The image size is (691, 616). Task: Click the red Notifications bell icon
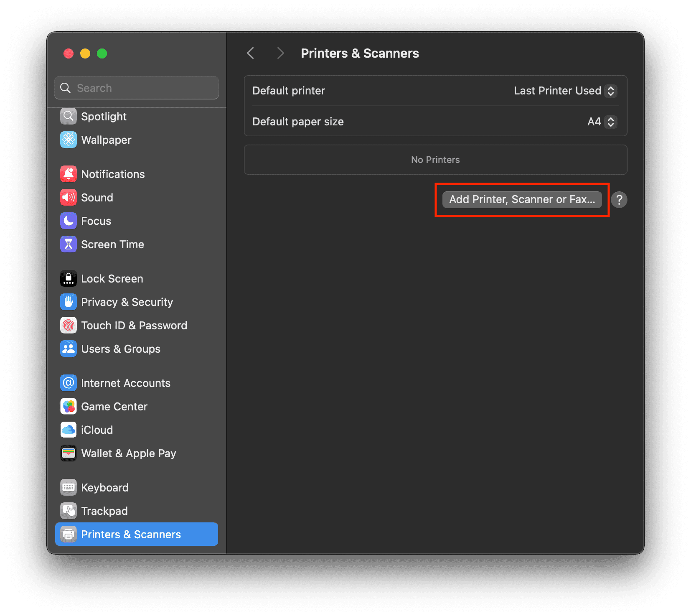coord(69,174)
